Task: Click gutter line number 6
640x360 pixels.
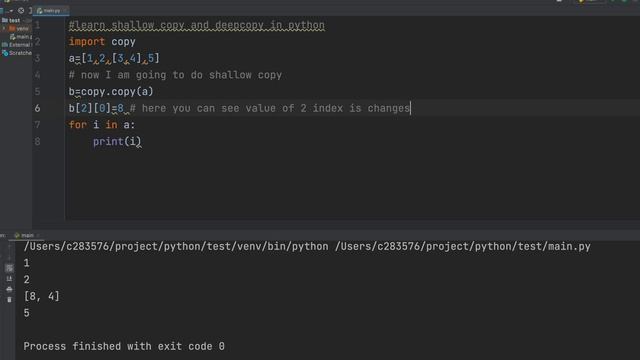Action: 38,108
